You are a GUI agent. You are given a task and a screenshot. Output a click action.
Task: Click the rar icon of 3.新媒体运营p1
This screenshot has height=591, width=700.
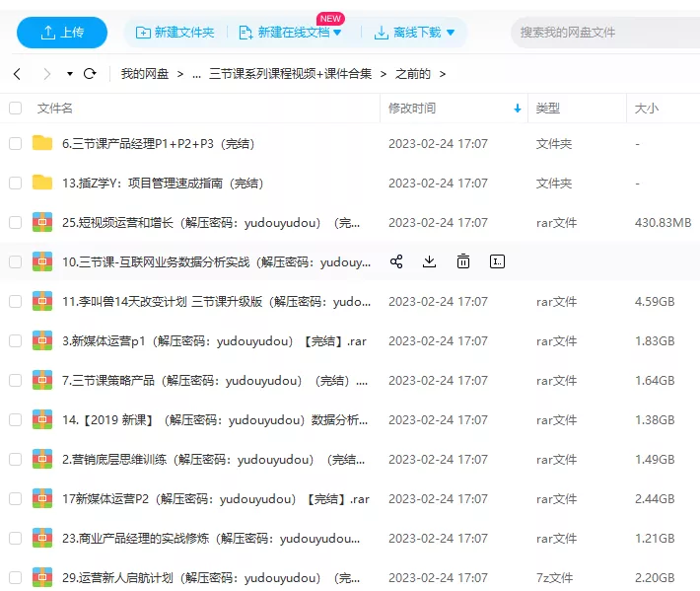(42, 340)
